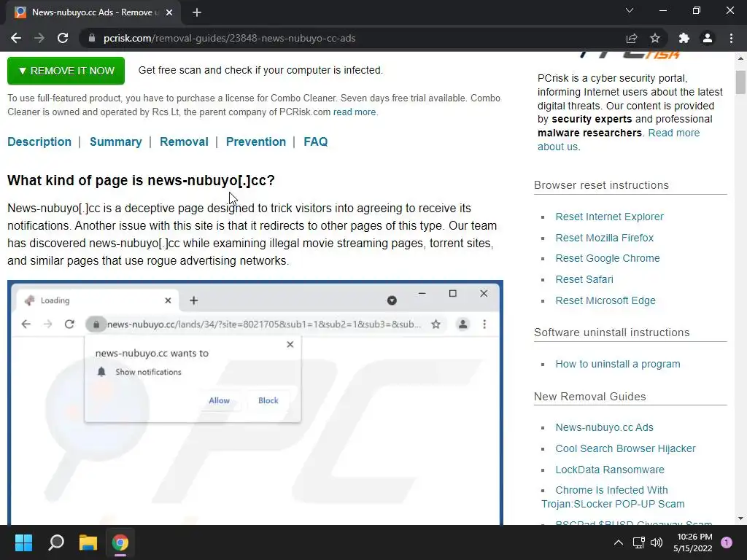Image resolution: width=747 pixels, height=560 pixels.
Task: Open News-nubuyo.cc Ads removal guide link
Action: click(604, 427)
